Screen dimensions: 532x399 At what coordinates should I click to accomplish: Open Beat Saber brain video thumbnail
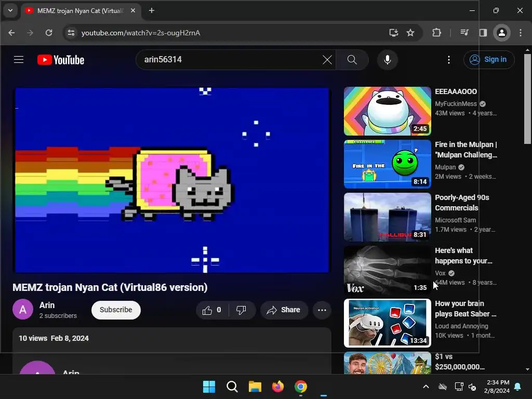point(388,323)
